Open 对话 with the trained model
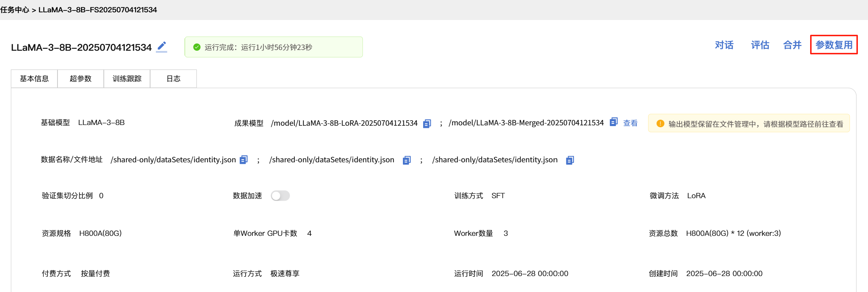 [724, 45]
